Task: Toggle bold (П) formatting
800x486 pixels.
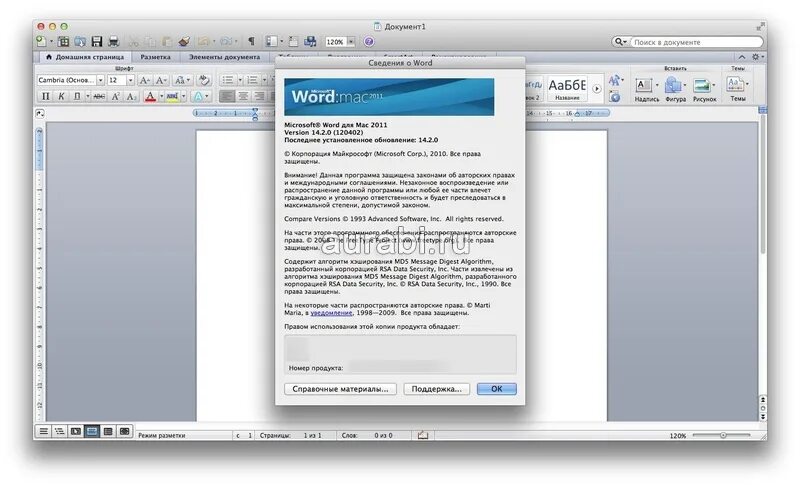Action: click(45, 96)
